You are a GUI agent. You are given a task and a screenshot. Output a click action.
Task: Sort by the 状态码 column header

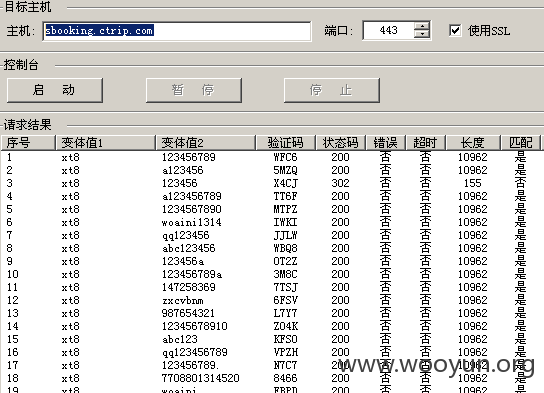(340, 143)
